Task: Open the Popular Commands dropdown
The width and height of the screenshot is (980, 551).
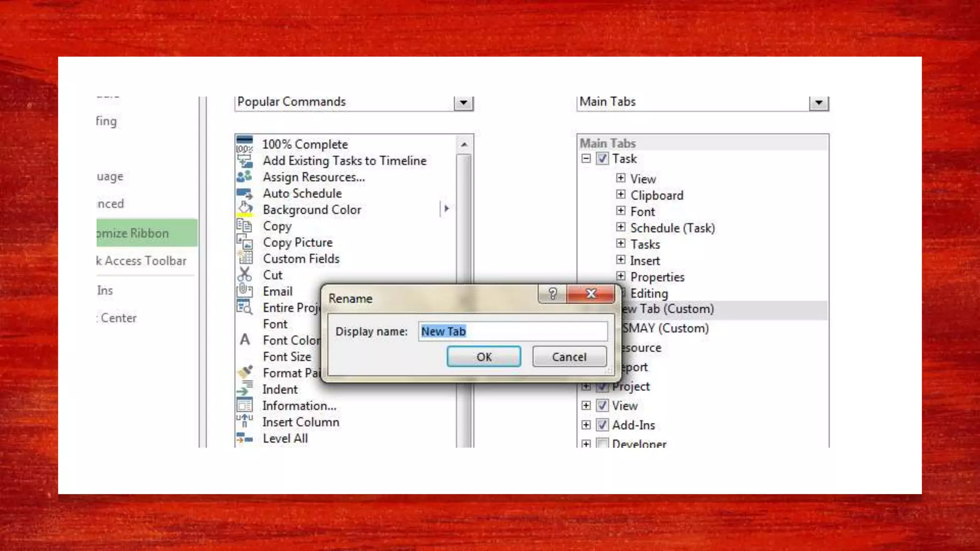Action: point(463,102)
